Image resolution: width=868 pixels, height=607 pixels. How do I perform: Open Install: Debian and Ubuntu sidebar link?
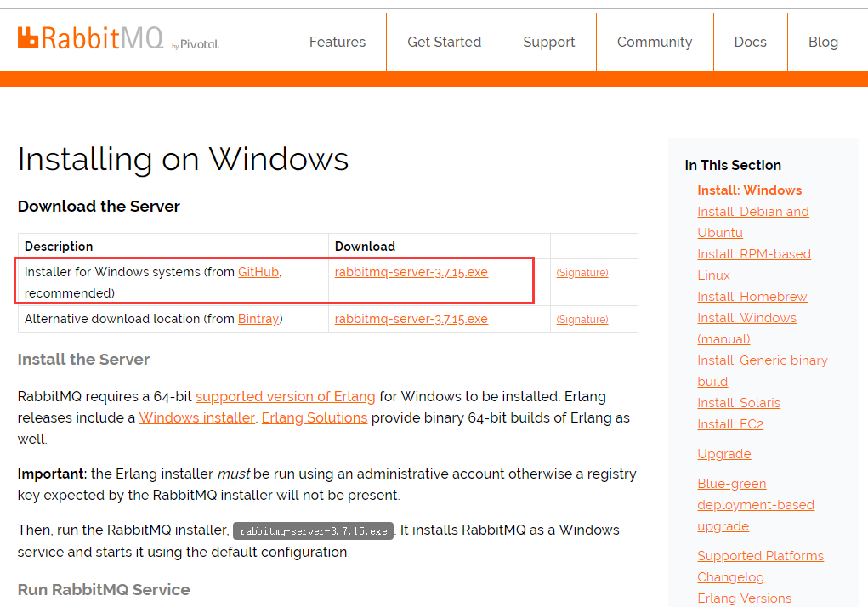tap(753, 223)
